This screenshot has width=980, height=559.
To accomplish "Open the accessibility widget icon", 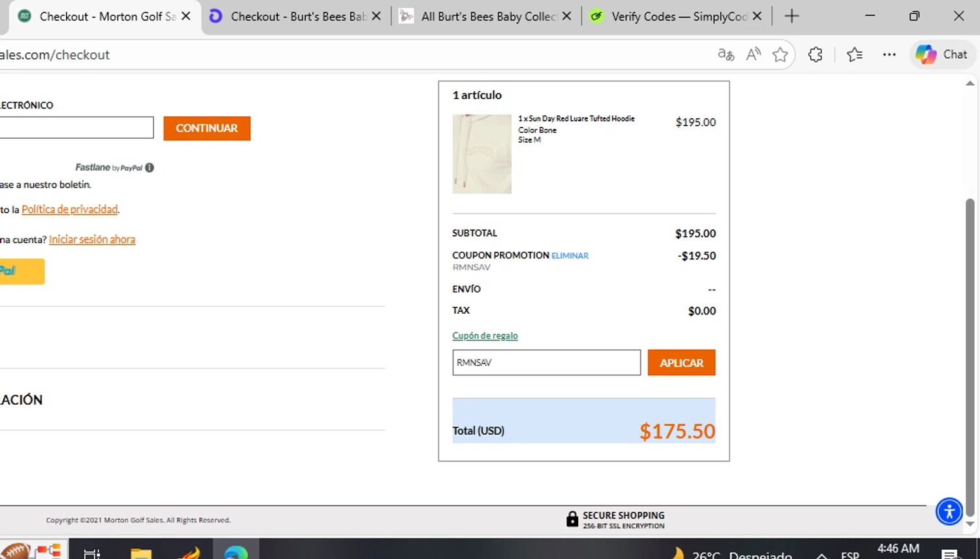I will [x=949, y=511].
